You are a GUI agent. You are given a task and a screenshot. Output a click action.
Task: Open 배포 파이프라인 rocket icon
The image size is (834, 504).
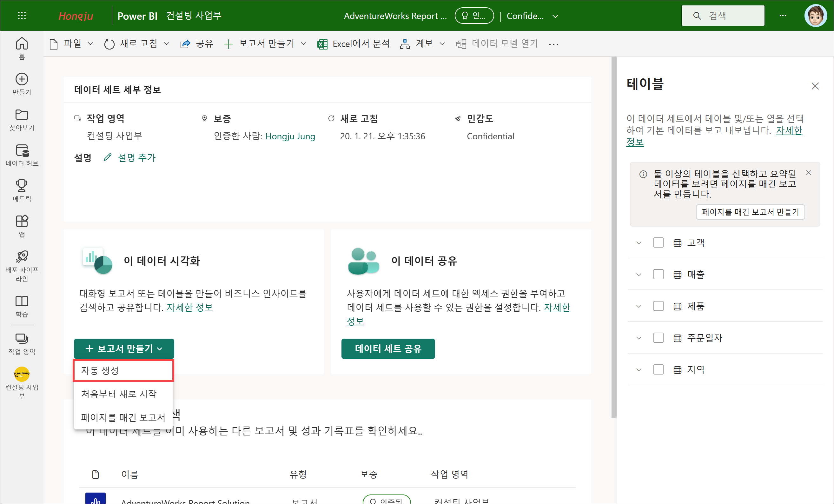tap(22, 256)
